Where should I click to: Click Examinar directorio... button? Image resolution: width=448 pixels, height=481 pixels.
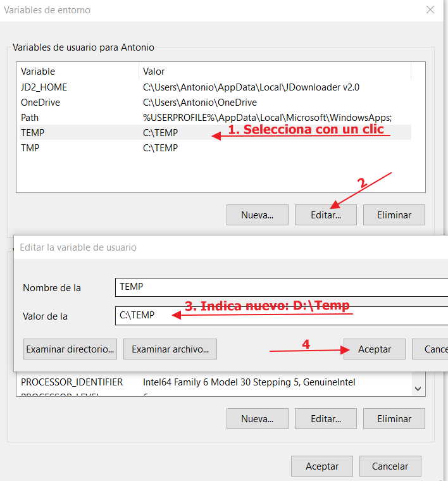[70, 349]
